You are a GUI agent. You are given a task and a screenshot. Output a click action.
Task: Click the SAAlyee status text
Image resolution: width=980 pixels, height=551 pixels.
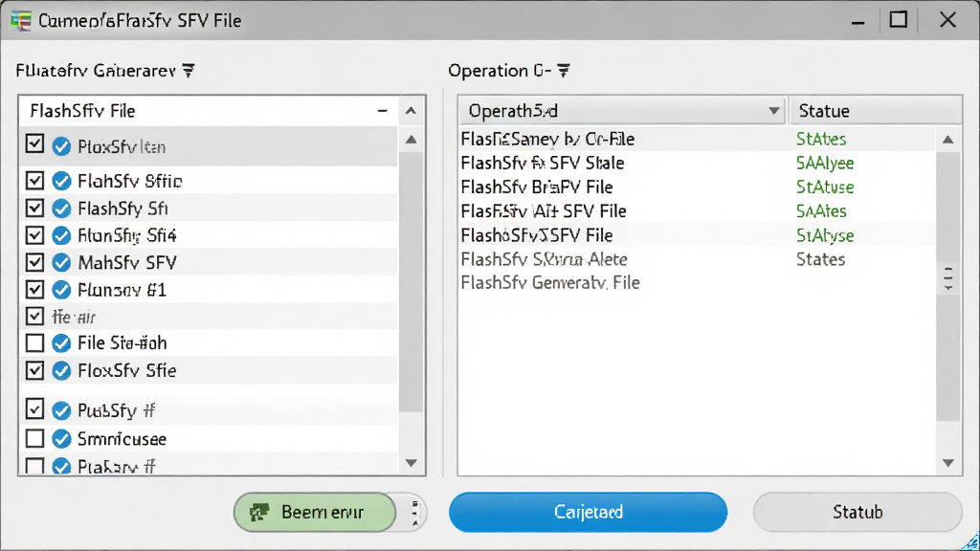[824, 163]
